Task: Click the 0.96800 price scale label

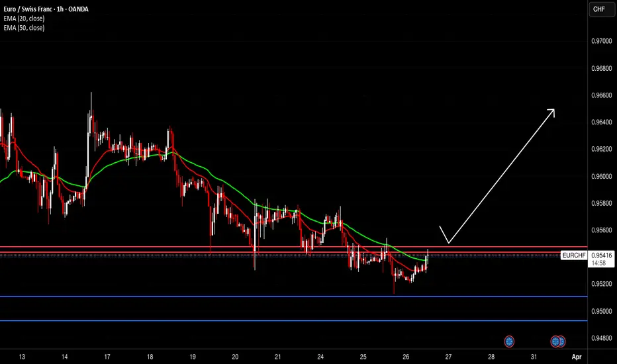Action: (x=602, y=68)
